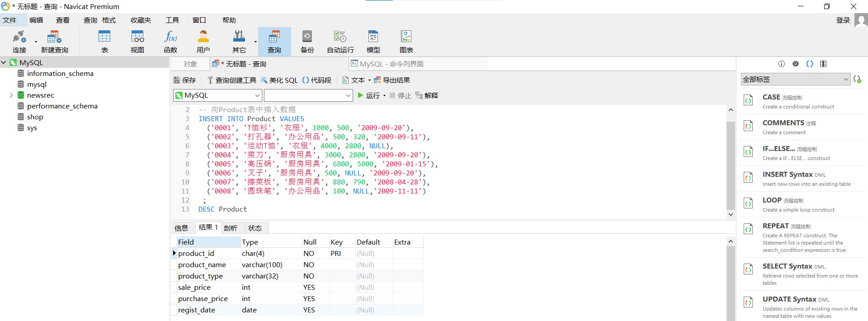Image resolution: width=868 pixels, height=321 pixels.
Task: Open the Backup (备份) toolbar icon
Action: [x=307, y=42]
